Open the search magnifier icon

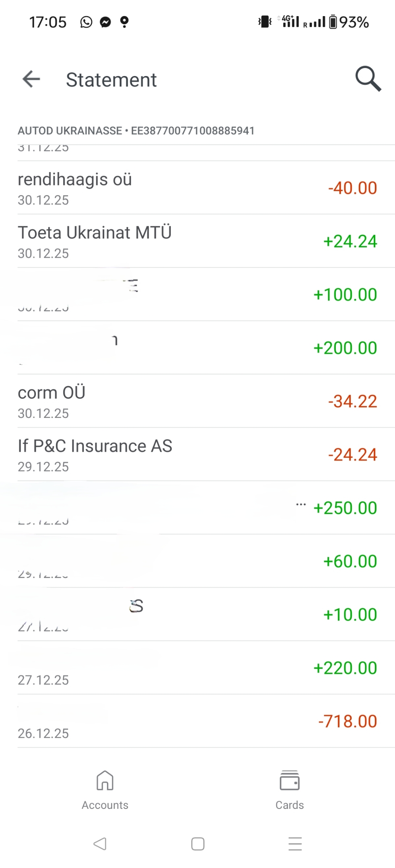368,78
